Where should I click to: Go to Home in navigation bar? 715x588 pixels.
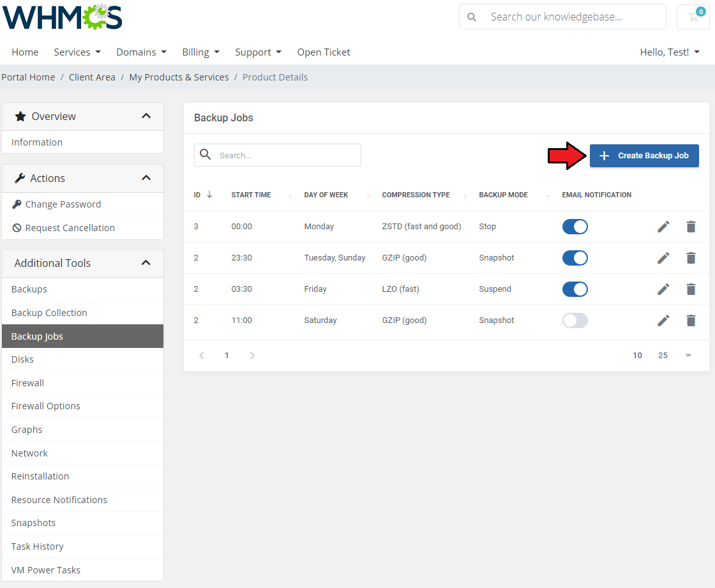pos(25,52)
